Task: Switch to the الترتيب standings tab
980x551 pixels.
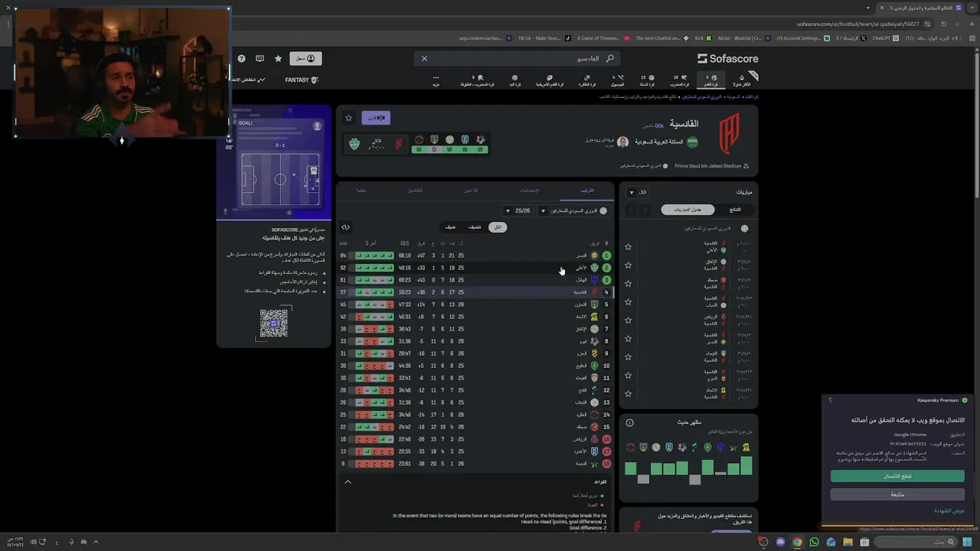Action: (x=586, y=190)
